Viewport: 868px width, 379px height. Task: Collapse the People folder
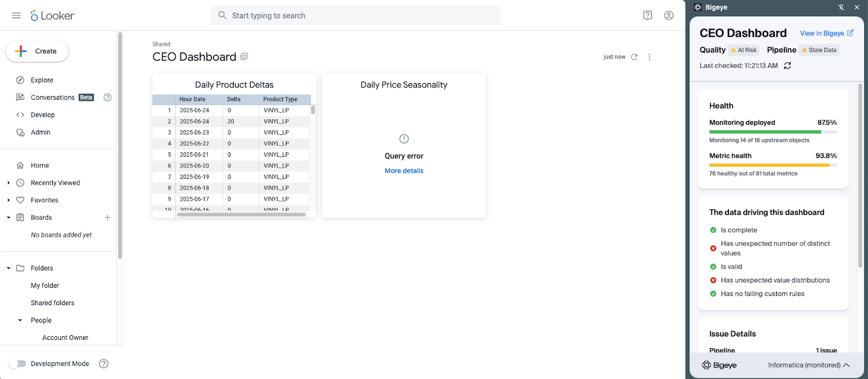[20, 320]
